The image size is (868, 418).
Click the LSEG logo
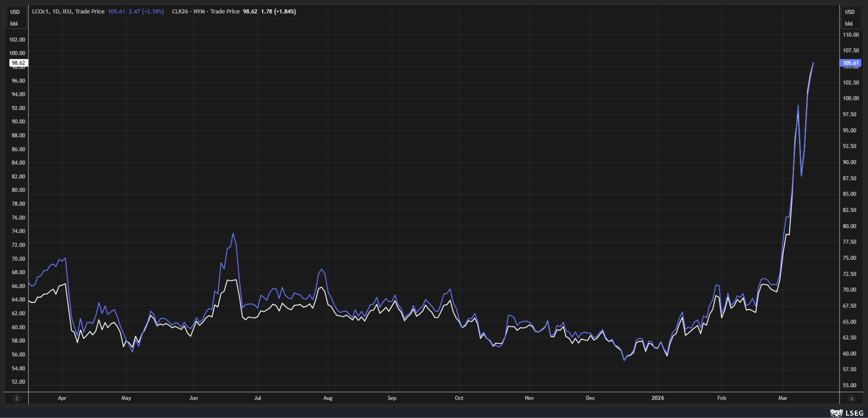click(846, 413)
